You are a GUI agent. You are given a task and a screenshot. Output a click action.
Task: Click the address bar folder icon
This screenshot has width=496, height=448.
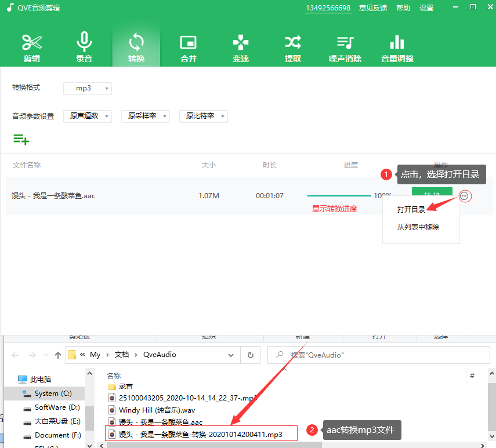(73, 355)
